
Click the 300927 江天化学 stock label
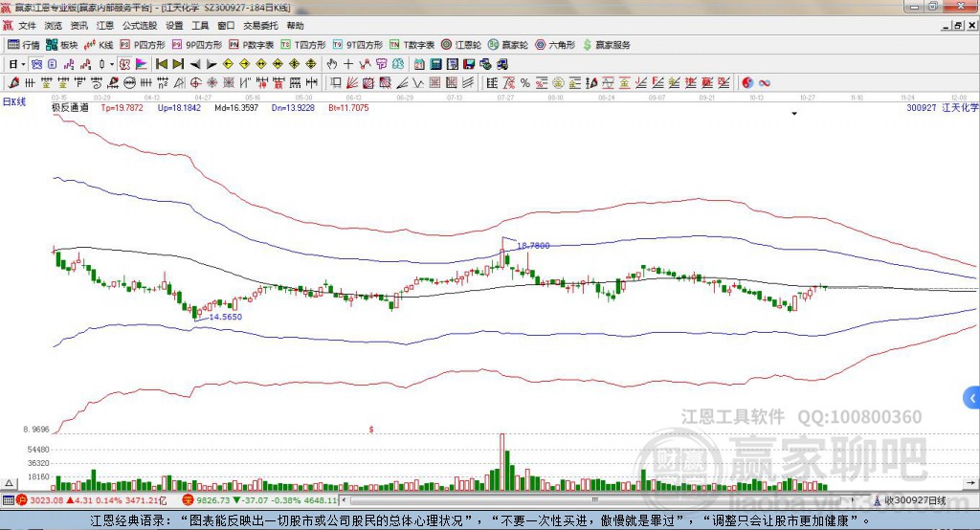click(x=942, y=107)
